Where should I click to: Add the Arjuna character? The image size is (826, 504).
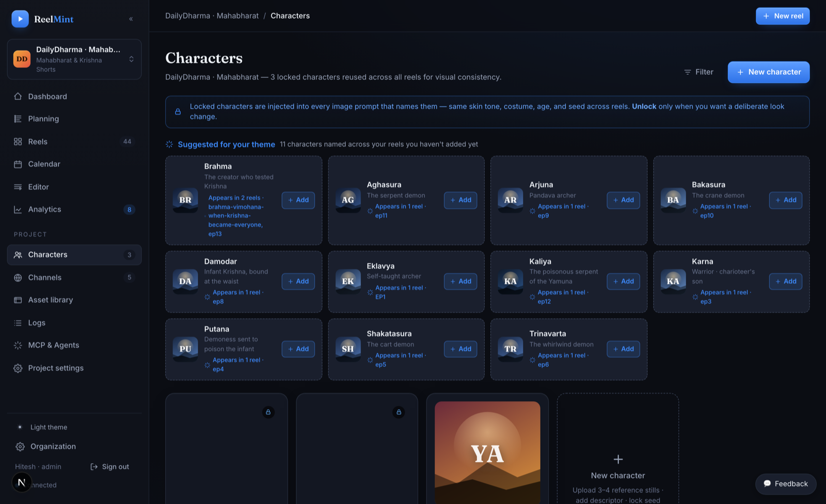click(x=623, y=200)
